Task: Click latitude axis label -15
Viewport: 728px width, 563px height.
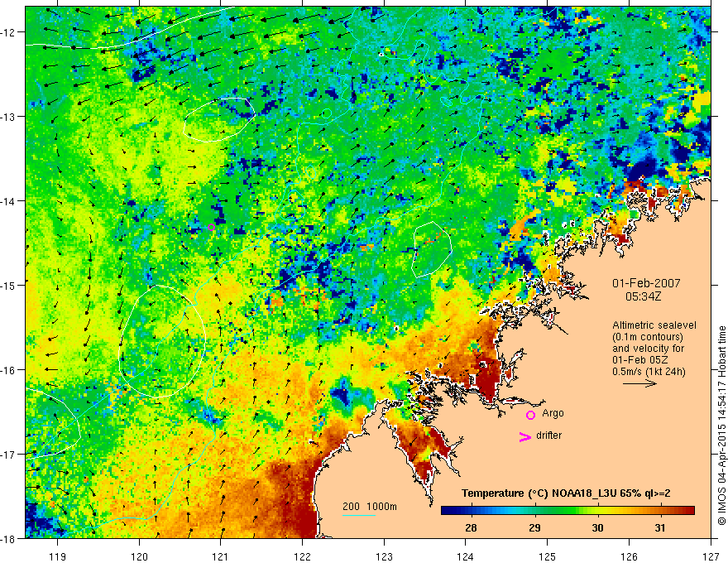Action: pyautogui.click(x=8, y=285)
